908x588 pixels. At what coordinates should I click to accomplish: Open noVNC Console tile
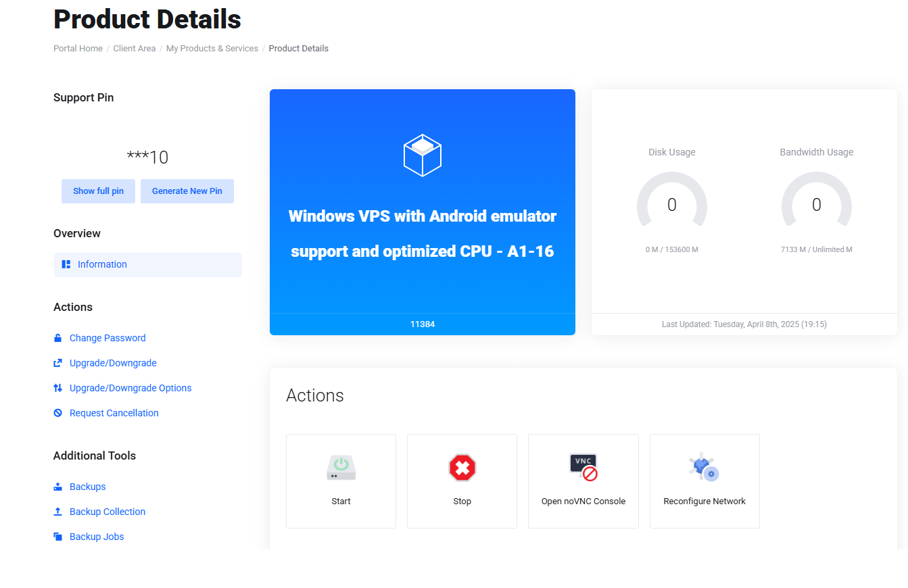(x=583, y=481)
